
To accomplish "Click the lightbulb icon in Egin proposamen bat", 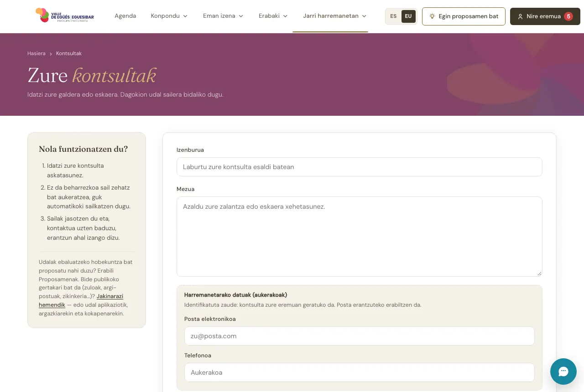I will pos(432,16).
